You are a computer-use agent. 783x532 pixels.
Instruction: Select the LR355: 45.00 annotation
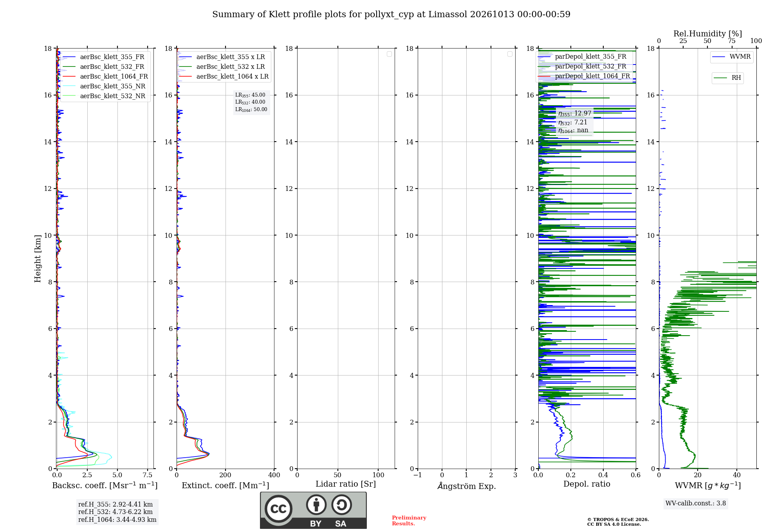pyautogui.click(x=250, y=95)
